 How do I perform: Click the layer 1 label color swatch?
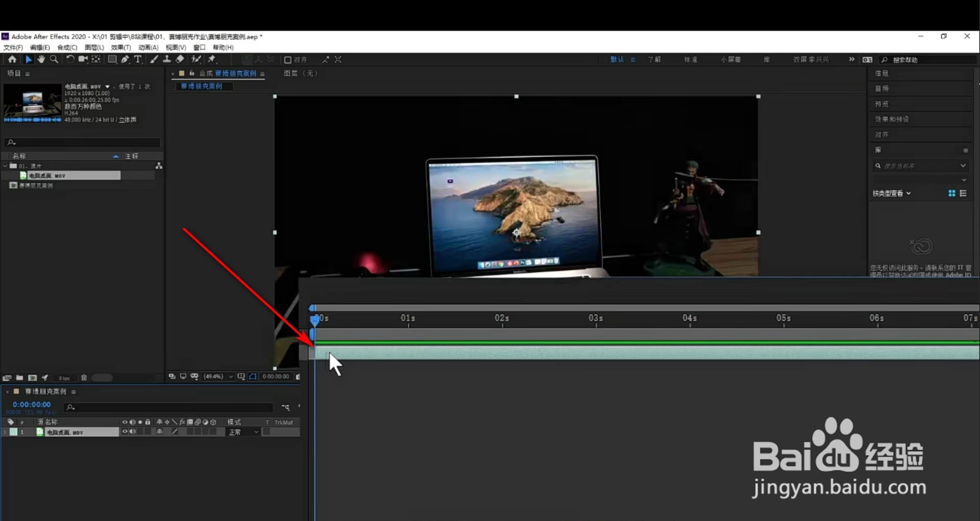point(13,432)
